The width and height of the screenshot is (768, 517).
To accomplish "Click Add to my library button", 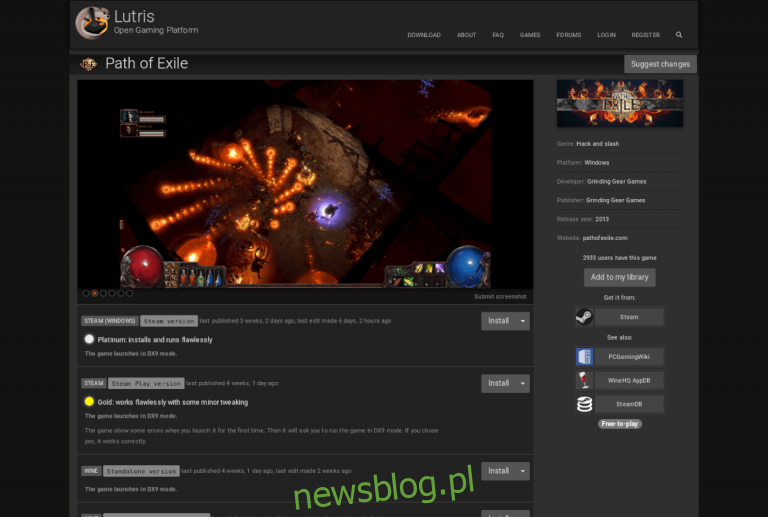I will click(620, 277).
